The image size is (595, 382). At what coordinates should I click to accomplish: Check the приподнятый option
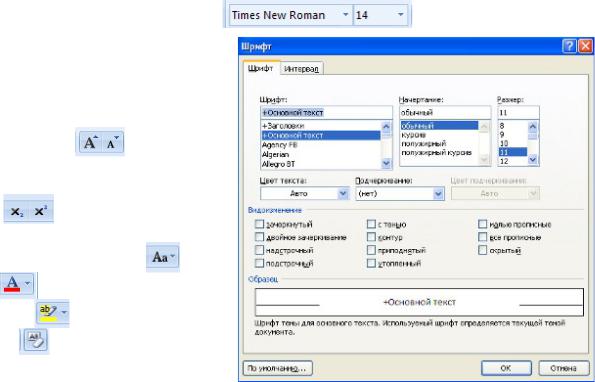point(371,250)
